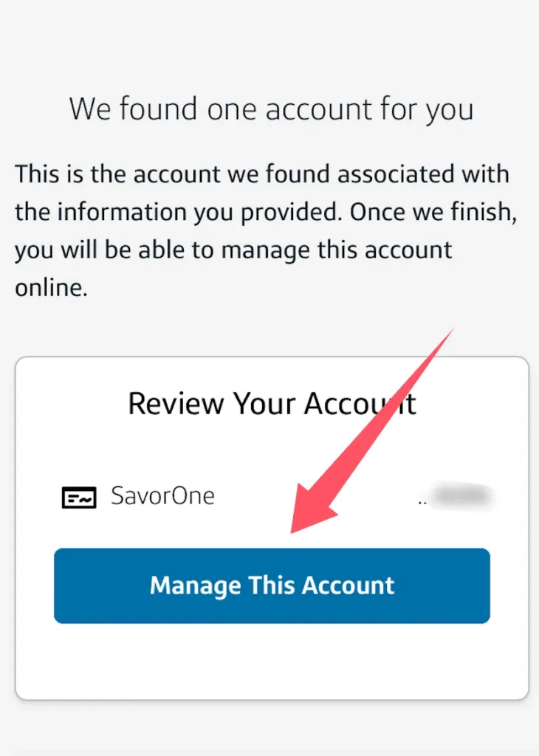Screen dimensions: 539x756
Task: Click the gray background below the account card
Action: pyautogui.click(x=269, y=729)
